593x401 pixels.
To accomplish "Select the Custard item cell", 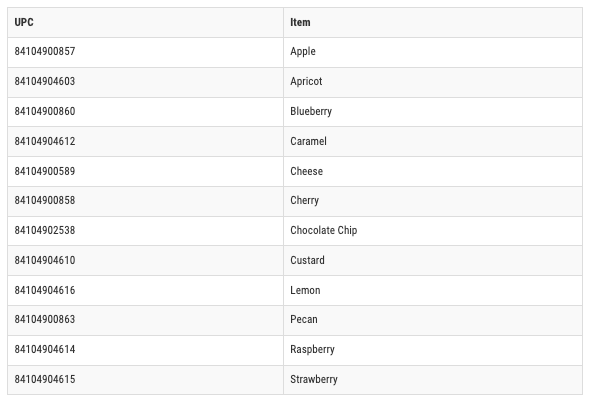I will coord(433,261).
